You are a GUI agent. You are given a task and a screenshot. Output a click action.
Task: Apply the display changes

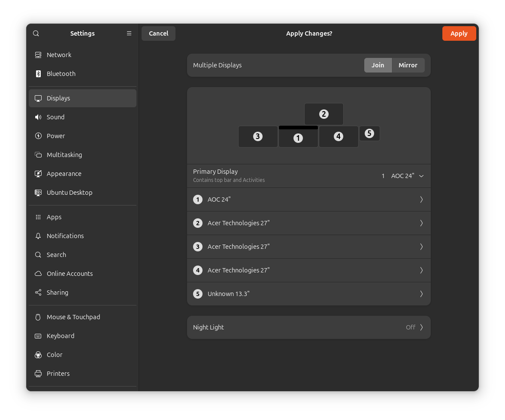coord(459,33)
